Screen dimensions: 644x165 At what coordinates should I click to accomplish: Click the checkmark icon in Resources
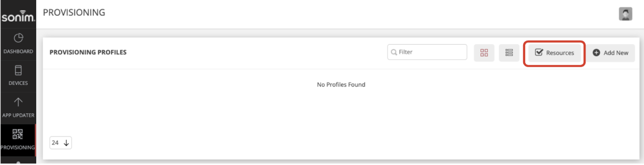point(539,52)
